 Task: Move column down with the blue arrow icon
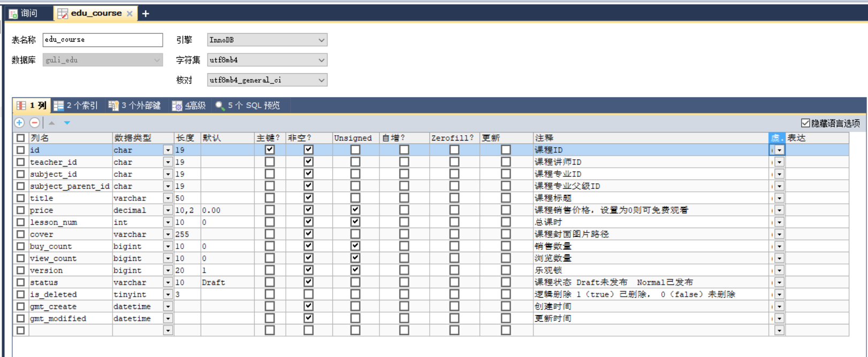(67, 123)
